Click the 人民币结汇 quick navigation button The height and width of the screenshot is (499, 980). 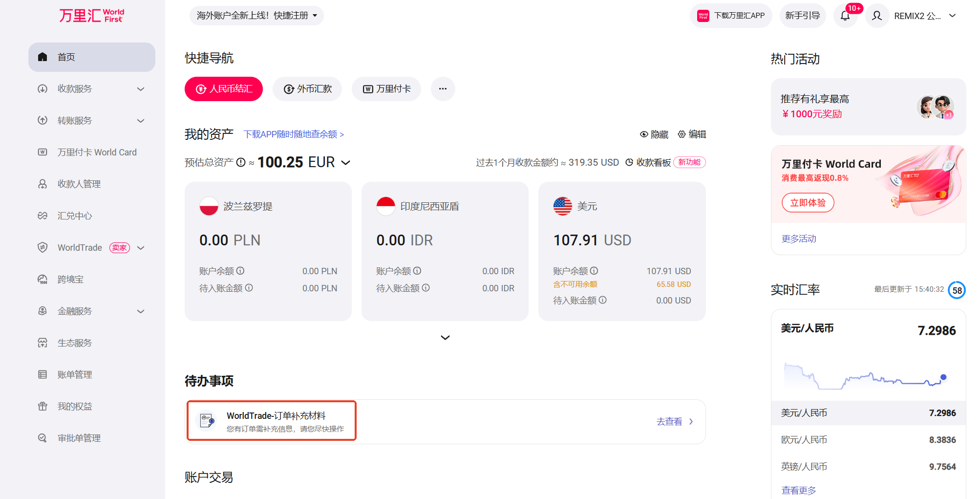tap(224, 89)
